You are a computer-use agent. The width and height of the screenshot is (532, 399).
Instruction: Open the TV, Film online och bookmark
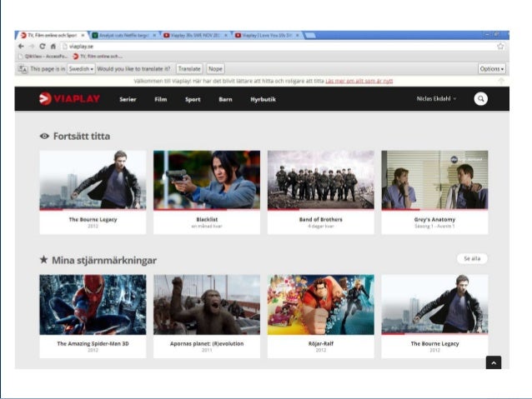point(98,57)
